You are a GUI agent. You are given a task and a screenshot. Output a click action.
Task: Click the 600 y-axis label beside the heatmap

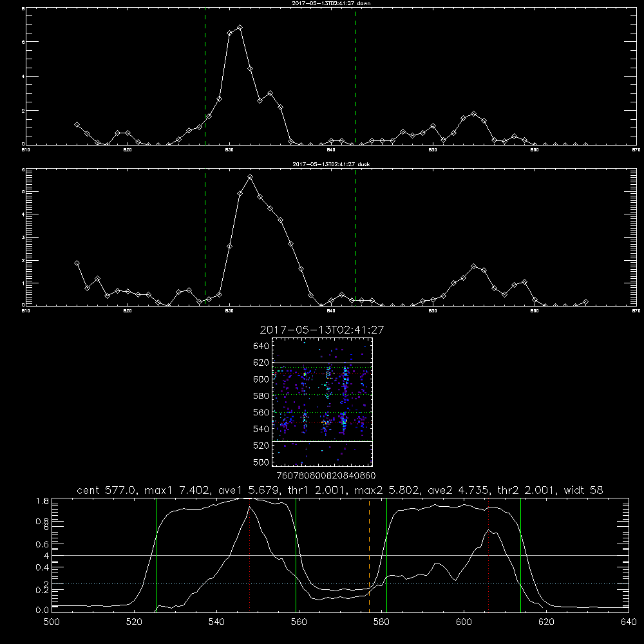261,379
